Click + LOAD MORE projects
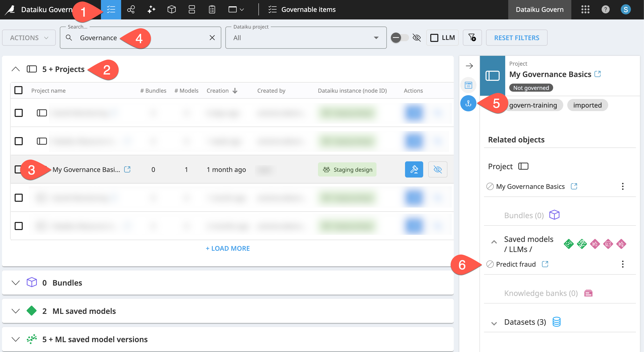This screenshot has height=352, width=644. 228,248
